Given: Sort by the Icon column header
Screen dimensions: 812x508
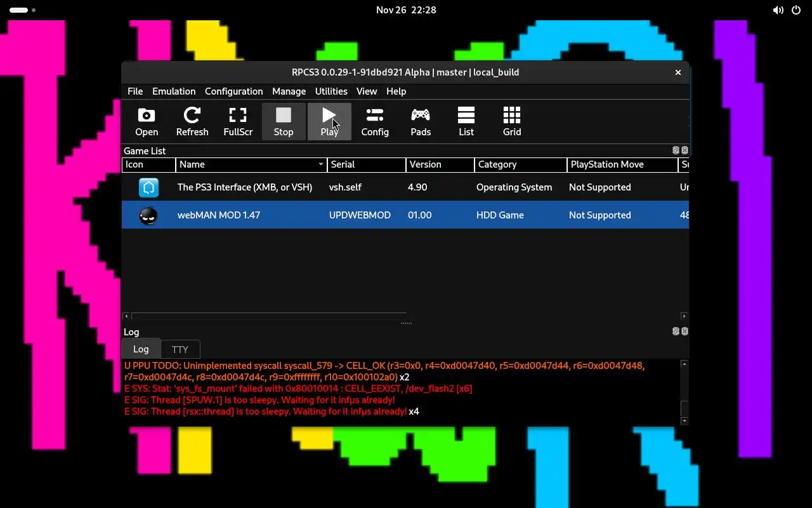Looking at the screenshot, I should point(148,164).
